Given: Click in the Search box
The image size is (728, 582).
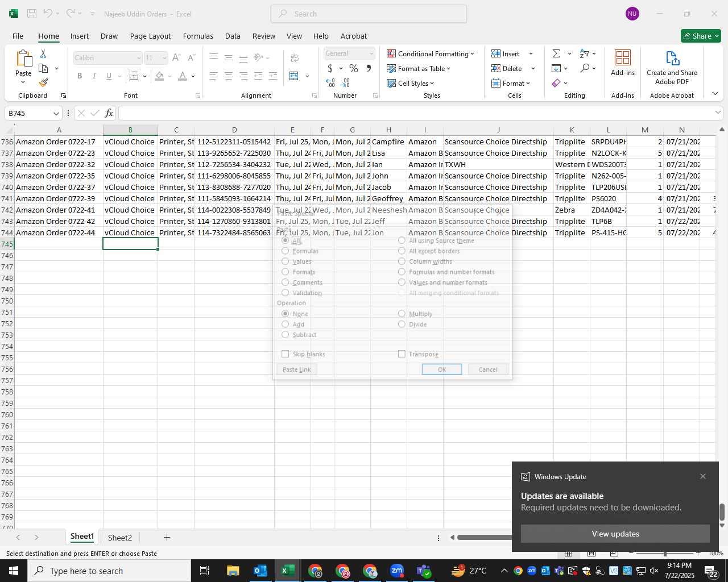Looking at the screenshot, I should coord(369,14).
